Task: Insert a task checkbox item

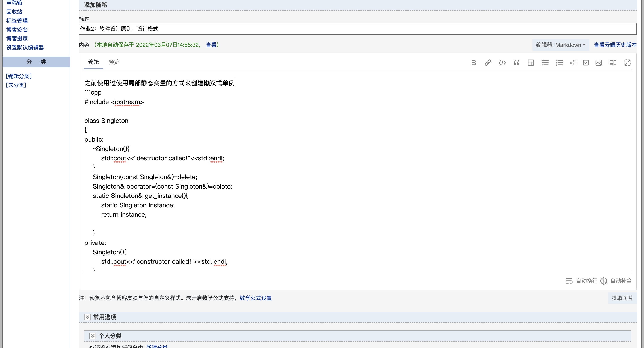Action: click(586, 62)
